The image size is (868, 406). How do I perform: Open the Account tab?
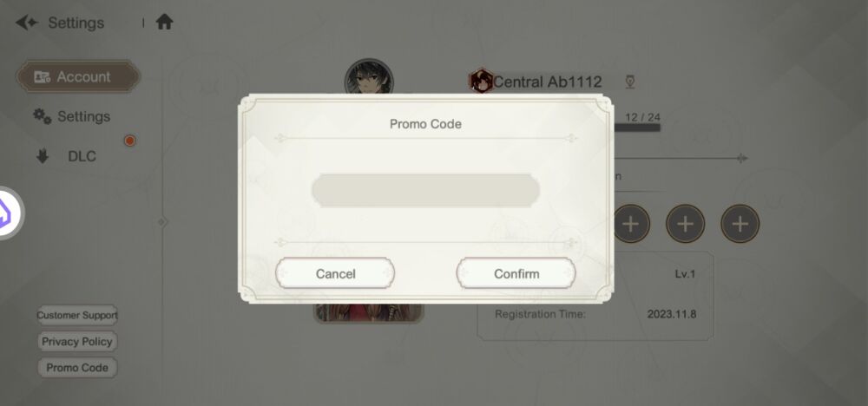78,76
